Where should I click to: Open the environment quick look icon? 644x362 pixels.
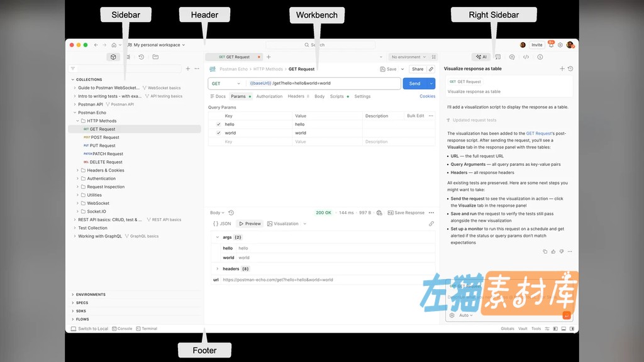pos(434,57)
